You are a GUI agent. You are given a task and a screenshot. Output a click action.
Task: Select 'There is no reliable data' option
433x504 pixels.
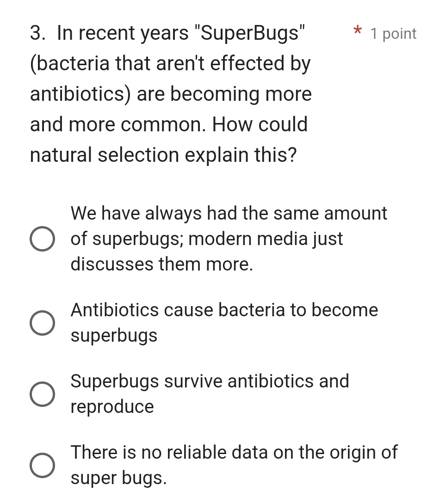[x=43, y=466]
